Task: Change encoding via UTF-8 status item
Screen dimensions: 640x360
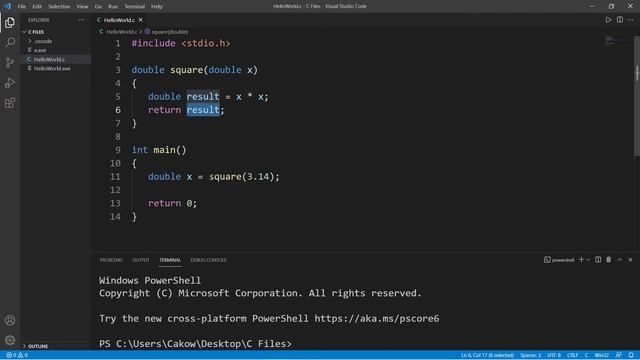Action: pyautogui.click(x=553, y=355)
